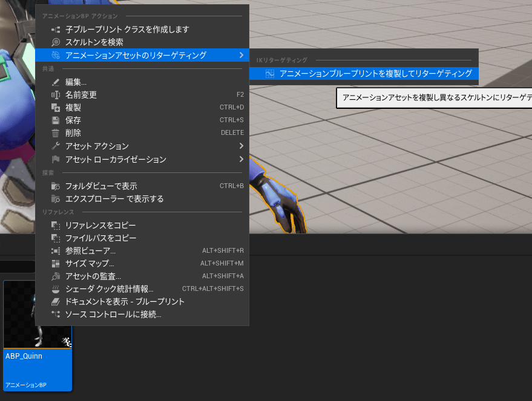This screenshot has width=532, height=401.
Task: Select the ABP_Quinn asset thumbnail
Action: [38, 315]
